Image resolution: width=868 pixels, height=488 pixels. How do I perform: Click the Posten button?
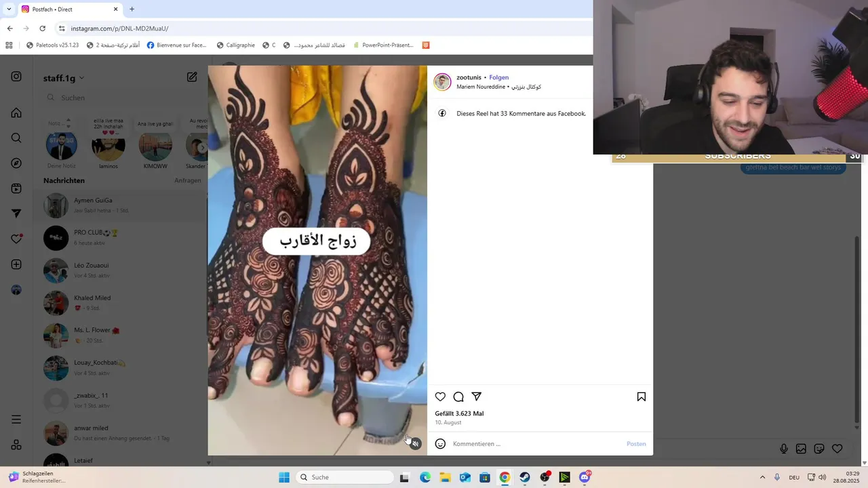[636, 444]
